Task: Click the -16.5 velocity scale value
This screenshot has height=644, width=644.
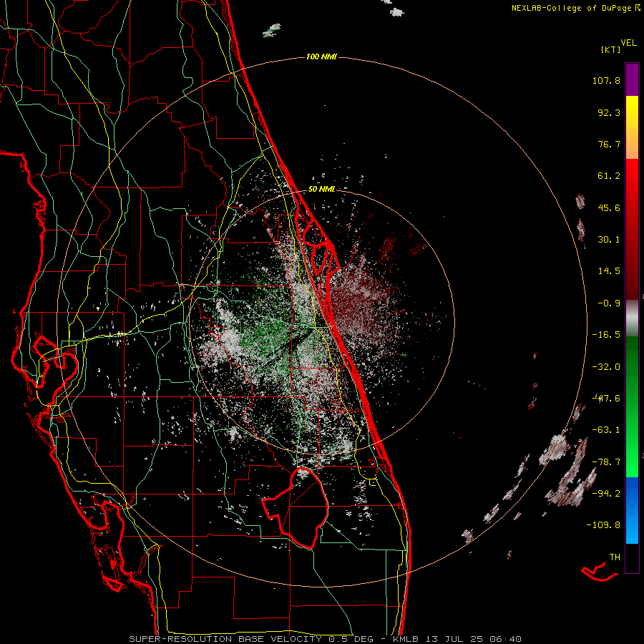Action: [606, 335]
